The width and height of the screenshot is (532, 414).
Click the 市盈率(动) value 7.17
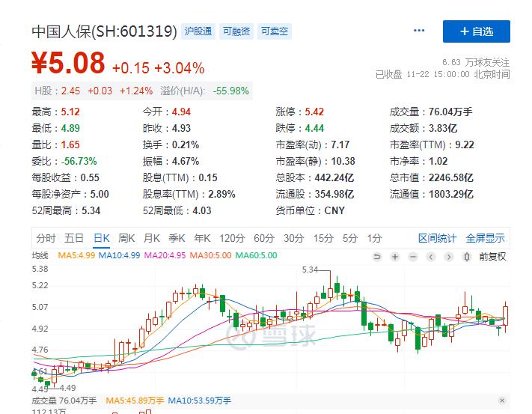point(340,144)
